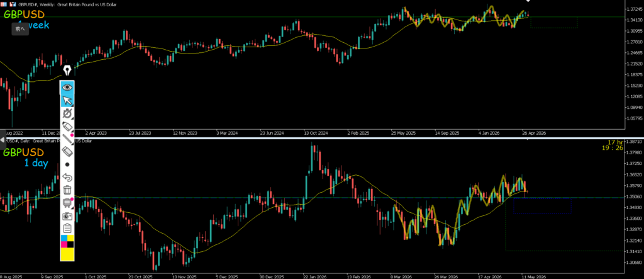The height and width of the screenshot is (279, 644).
Task: Pick the eraser tool
Action: pos(67,152)
